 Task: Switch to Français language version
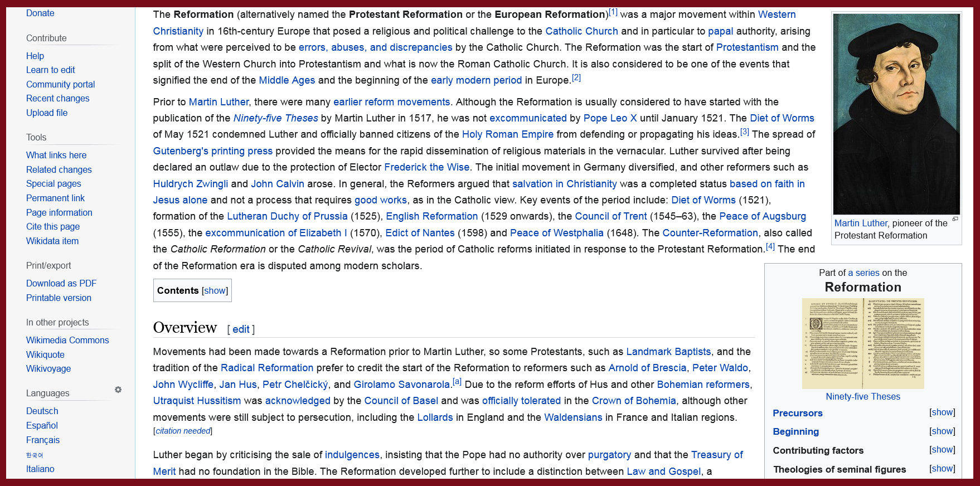click(43, 440)
